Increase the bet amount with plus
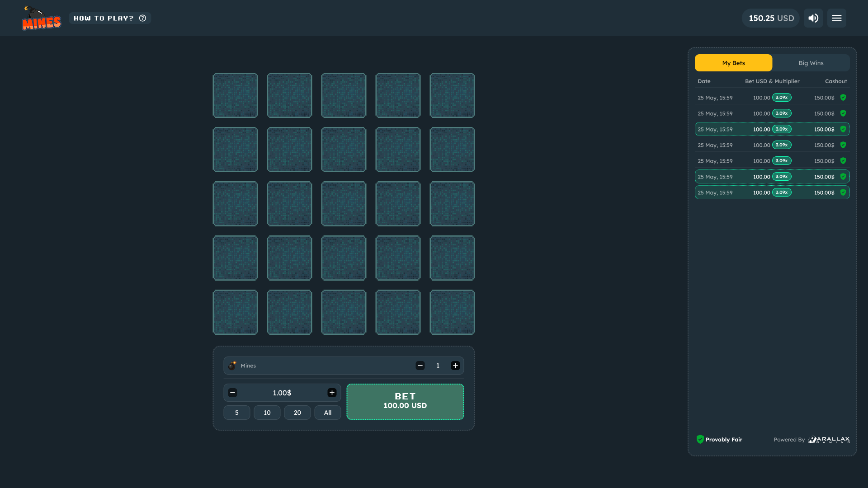The height and width of the screenshot is (488, 868). 332,393
